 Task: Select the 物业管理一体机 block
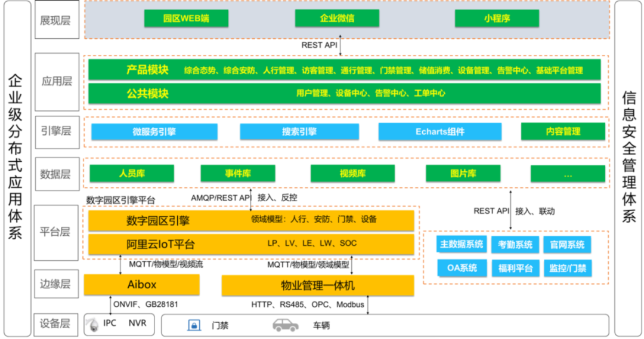pyautogui.click(x=318, y=285)
